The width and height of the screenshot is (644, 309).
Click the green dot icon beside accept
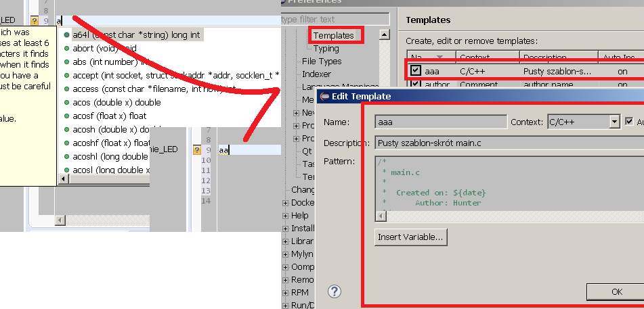pos(66,76)
